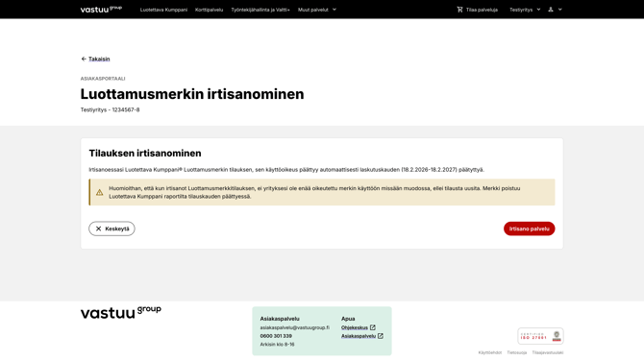Click external link icon beside Asiakaspalvelu
Viewport: 644px width, 361px height.
tap(381, 336)
